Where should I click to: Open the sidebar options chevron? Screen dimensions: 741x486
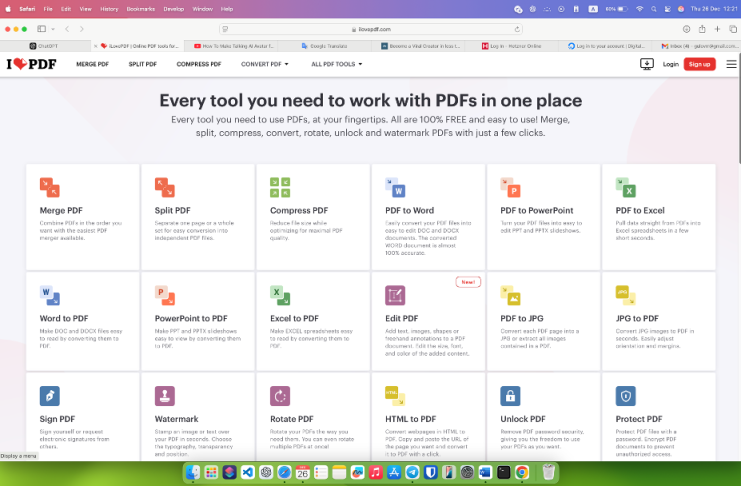[x=53, y=29]
